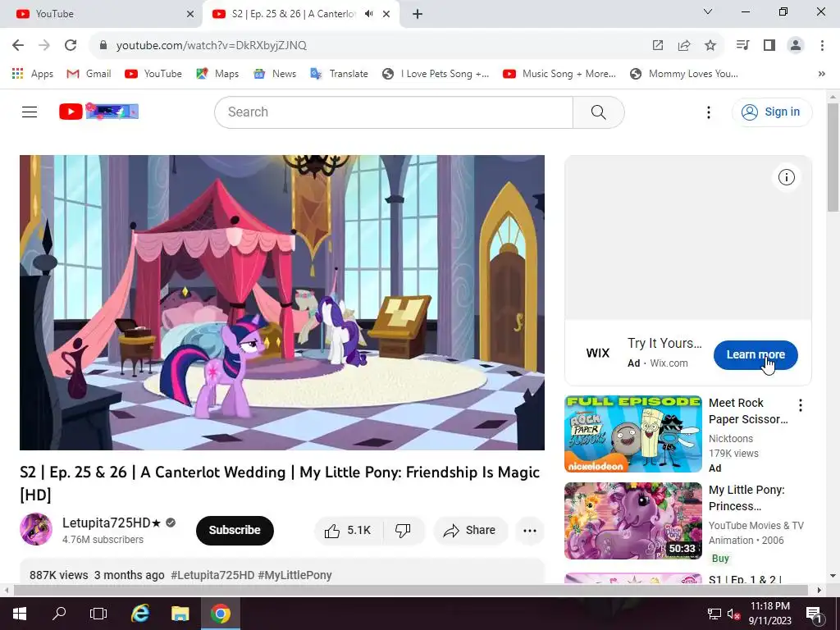Open the I Love Pets Song bookmark
840x630 pixels.
click(x=436, y=74)
